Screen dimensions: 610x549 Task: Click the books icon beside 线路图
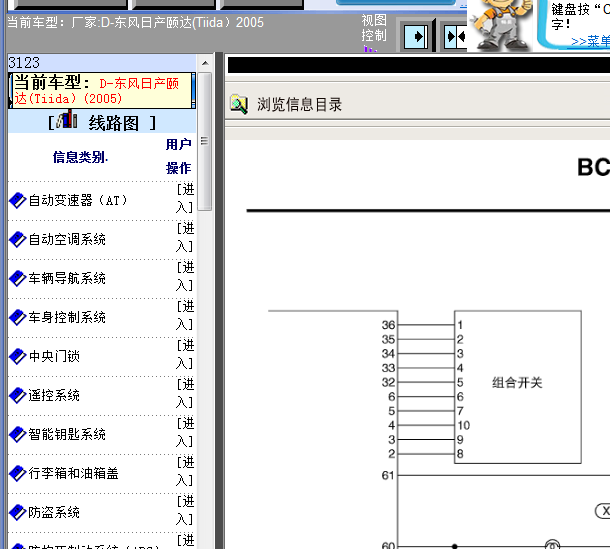coord(66,120)
